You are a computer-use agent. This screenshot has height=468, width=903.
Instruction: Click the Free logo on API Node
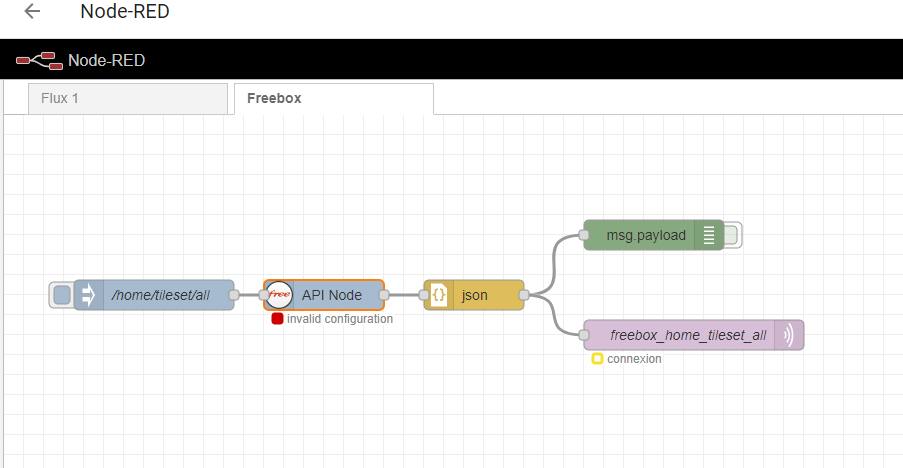pyautogui.click(x=279, y=295)
